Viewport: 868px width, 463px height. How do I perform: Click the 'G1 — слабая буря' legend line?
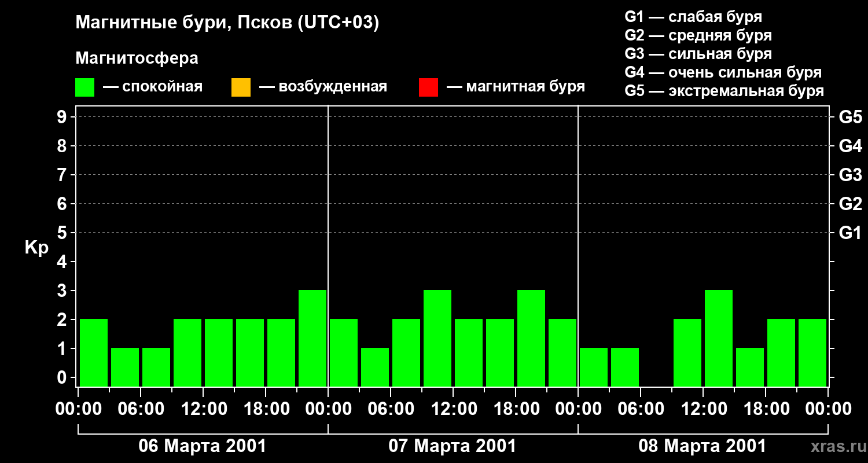point(693,17)
